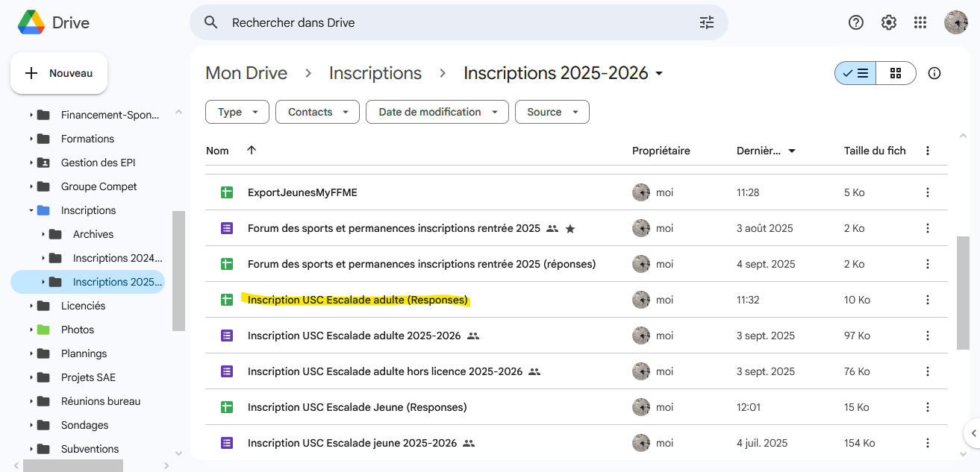
Task: Expand the Archives folder in sidebar
Action: click(x=43, y=234)
